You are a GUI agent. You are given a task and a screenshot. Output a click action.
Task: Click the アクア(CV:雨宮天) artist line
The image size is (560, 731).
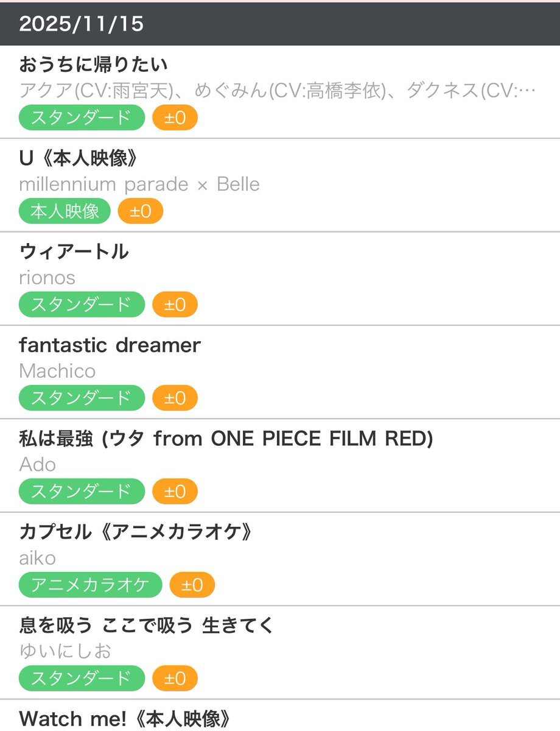(277, 91)
